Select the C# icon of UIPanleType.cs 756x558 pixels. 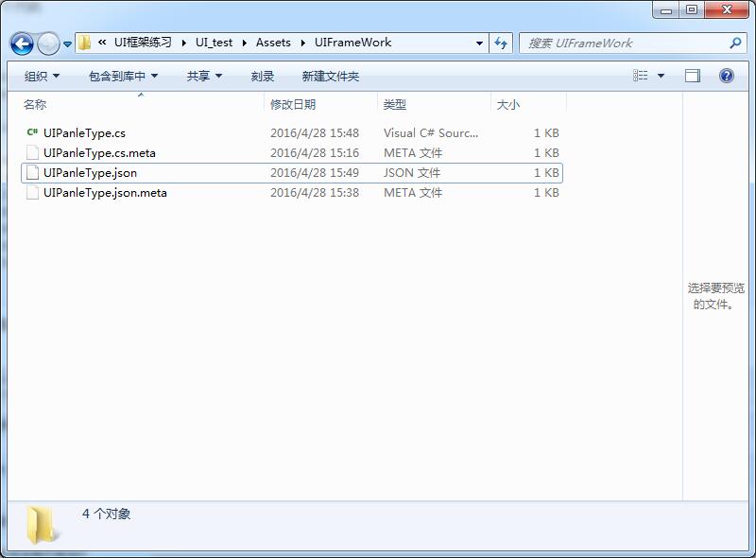pos(32,132)
